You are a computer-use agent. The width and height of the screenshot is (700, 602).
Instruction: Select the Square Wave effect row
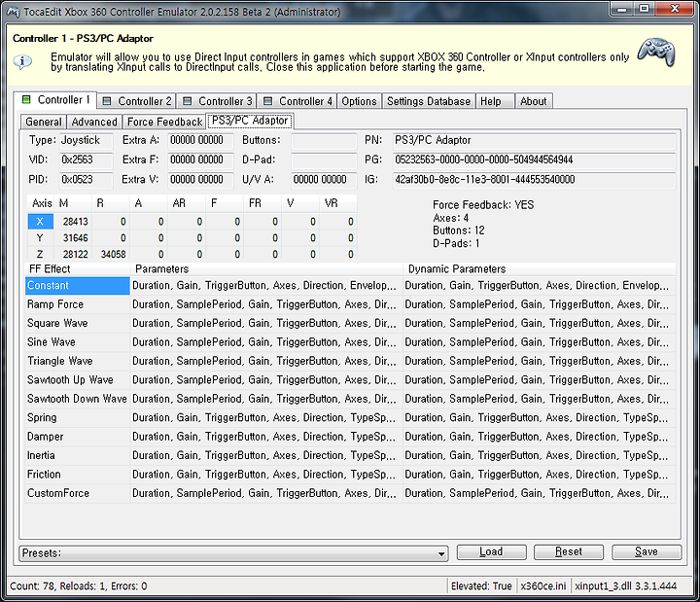[350, 323]
